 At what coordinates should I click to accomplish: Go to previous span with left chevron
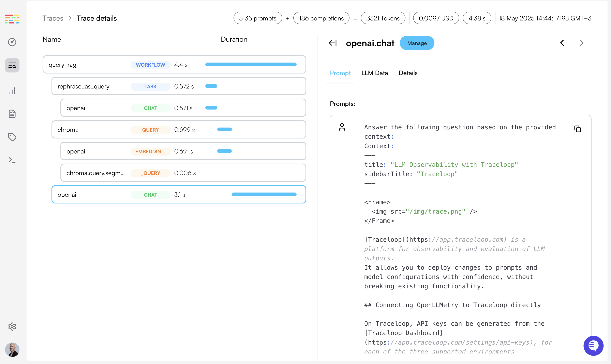[562, 43]
